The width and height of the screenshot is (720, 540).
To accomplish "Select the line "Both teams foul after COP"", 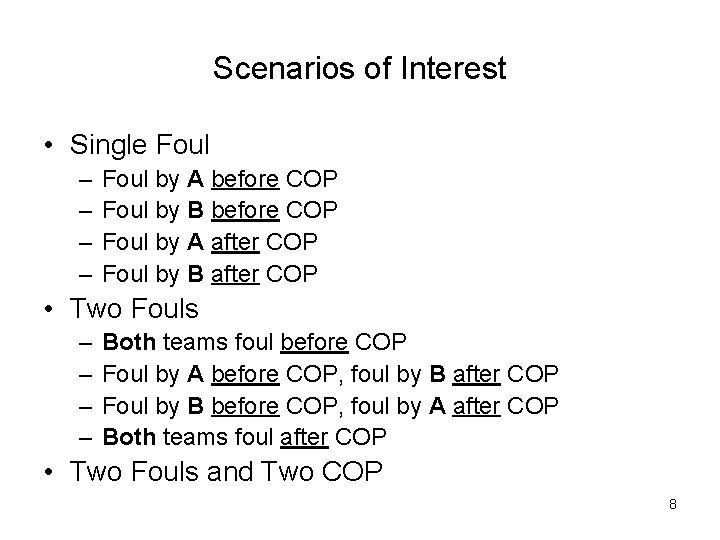I will tap(242, 436).
